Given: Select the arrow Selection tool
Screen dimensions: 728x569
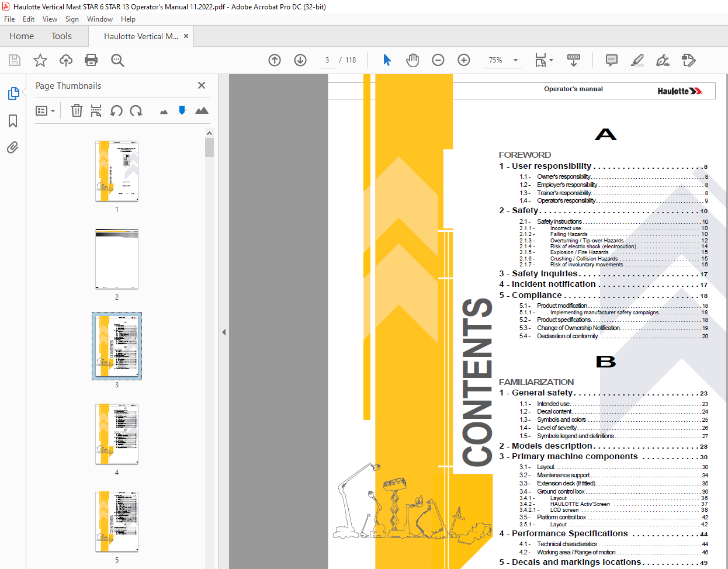Looking at the screenshot, I should coord(387,60).
